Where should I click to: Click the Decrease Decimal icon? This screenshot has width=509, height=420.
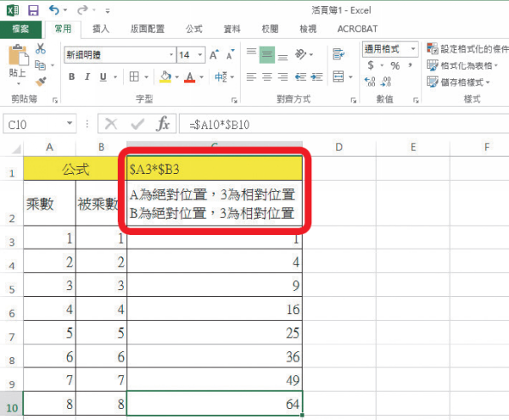point(386,81)
